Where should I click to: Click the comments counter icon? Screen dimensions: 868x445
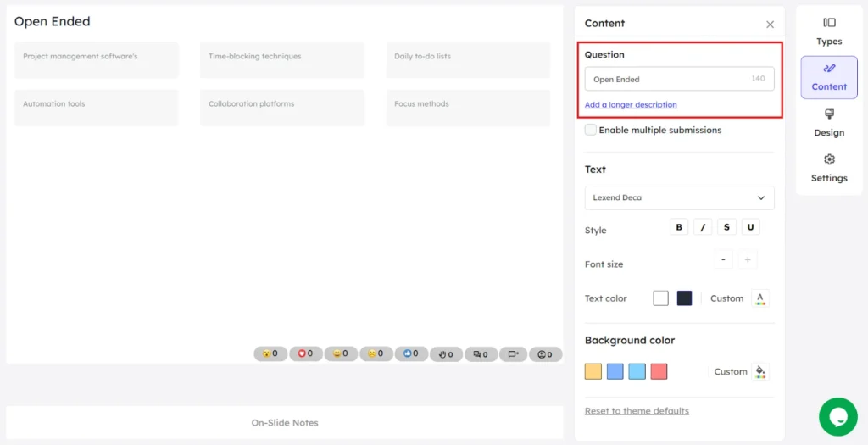pyautogui.click(x=481, y=354)
